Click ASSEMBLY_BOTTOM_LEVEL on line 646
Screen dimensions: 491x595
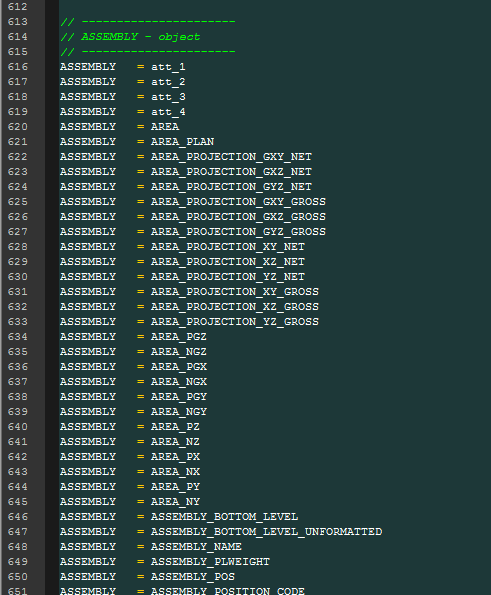224,517
